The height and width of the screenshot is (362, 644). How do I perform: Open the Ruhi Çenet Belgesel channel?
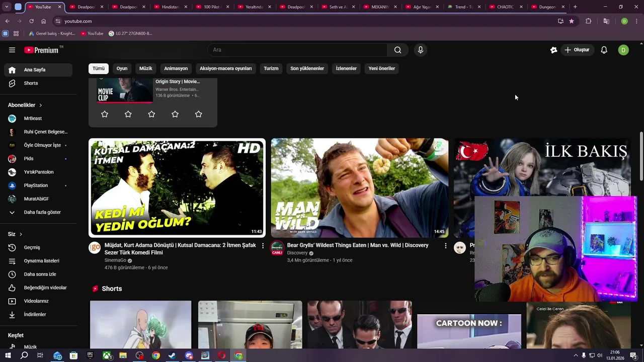38,132
